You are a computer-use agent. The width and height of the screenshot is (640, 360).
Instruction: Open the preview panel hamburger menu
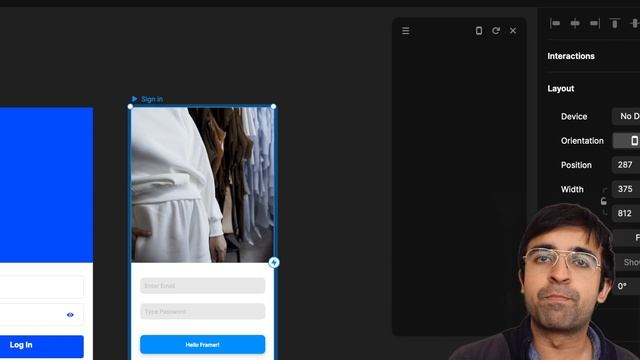405,31
